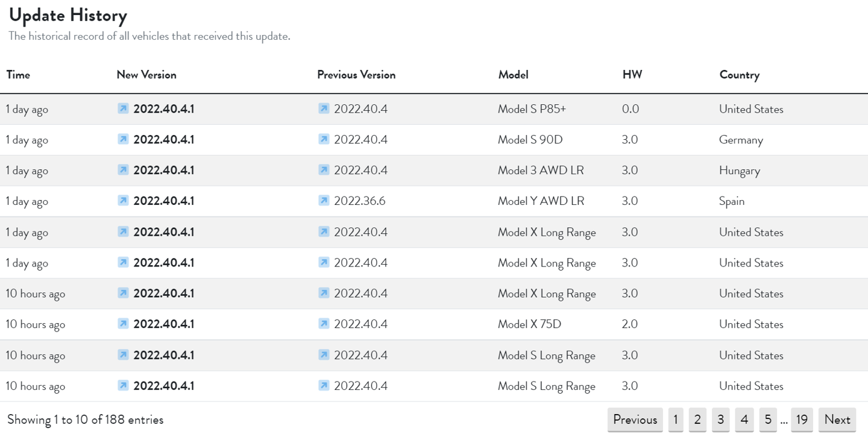Open 2022.40.4.1 link in Germany row
868x434 pixels.
(164, 139)
